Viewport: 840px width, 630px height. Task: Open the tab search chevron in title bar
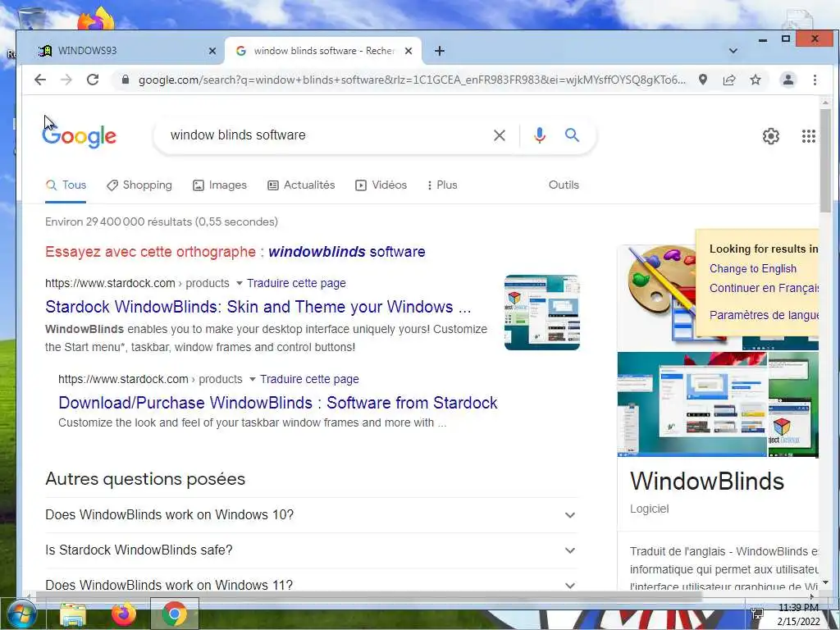(733, 51)
